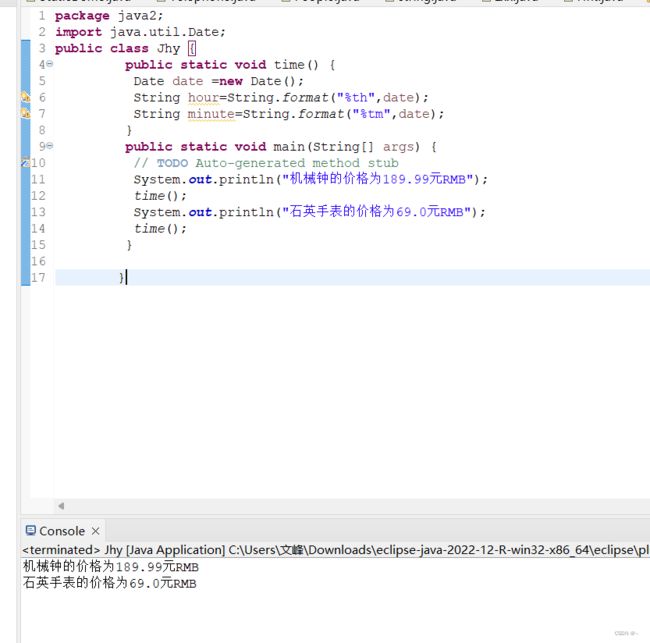Click the TODO task marker on line 10
This screenshot has width=650, height=643.
[26, 163]
